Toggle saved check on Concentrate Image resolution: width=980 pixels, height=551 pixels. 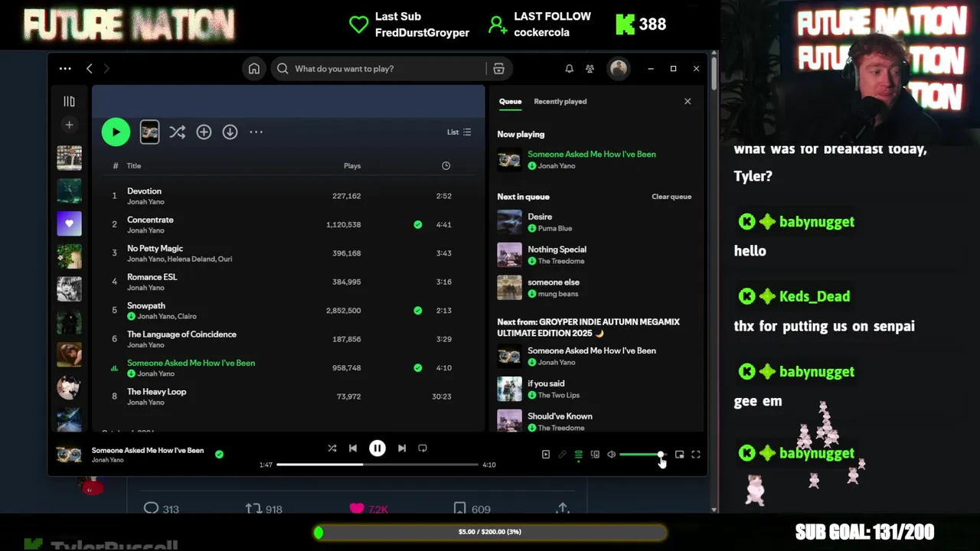pyautogui.click(x=417, y=224)
